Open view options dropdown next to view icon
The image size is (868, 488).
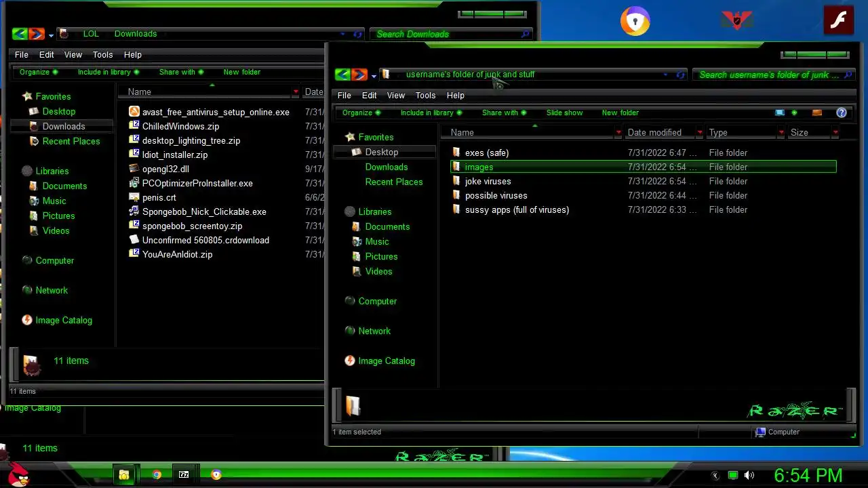(x=794, y=113)
